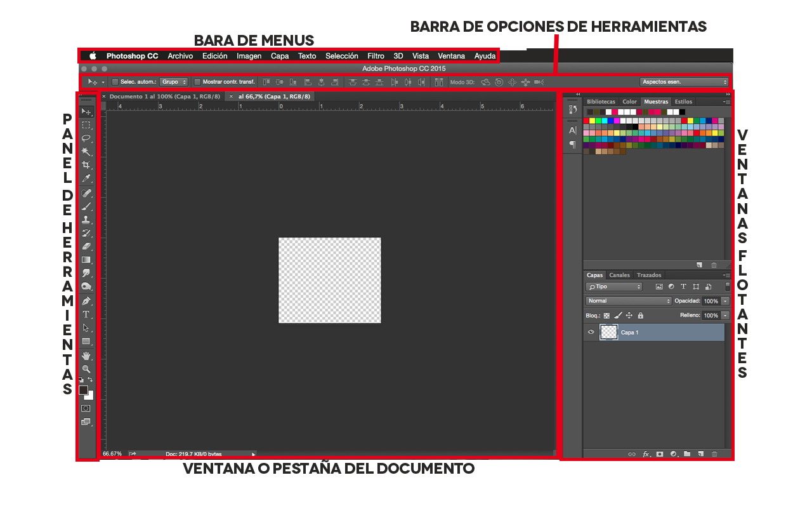Hide Capa 1 layer with eye icon

coord(591,332)
